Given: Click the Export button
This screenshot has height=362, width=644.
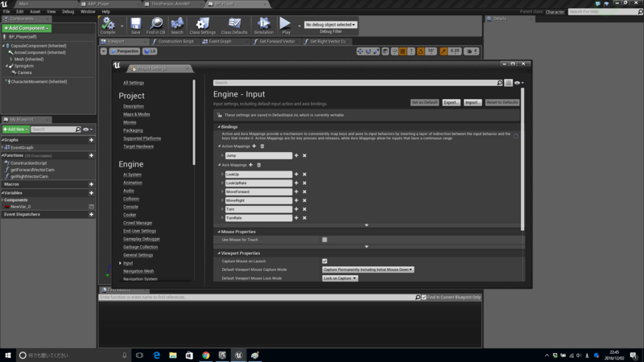Looking at the screenshot, I should [451, 103].
